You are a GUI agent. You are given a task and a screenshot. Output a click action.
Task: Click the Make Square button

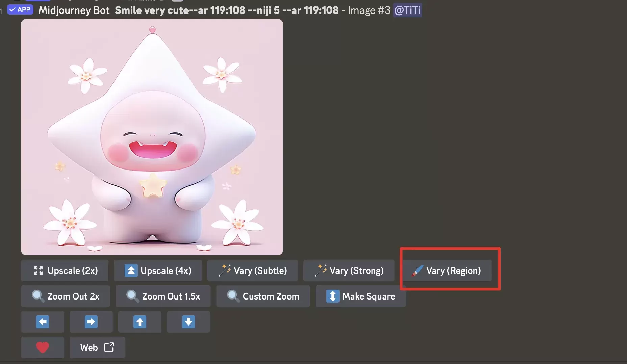[x=361, y=296]
